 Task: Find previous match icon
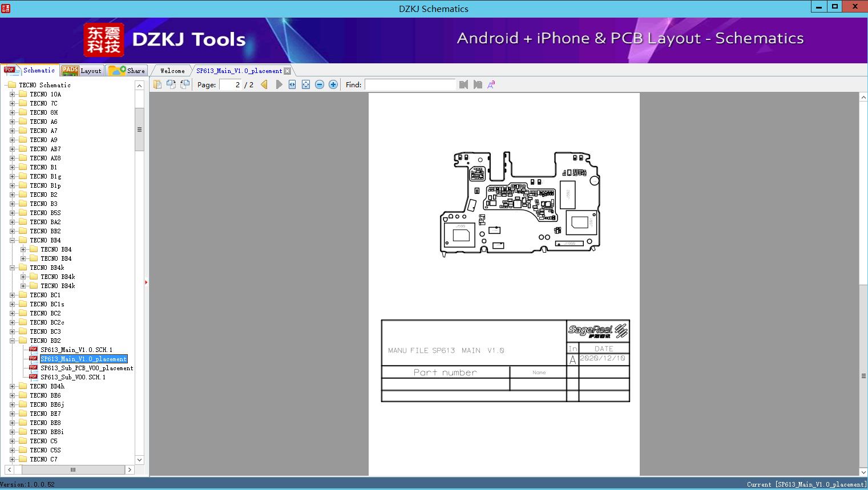(463, 84)
